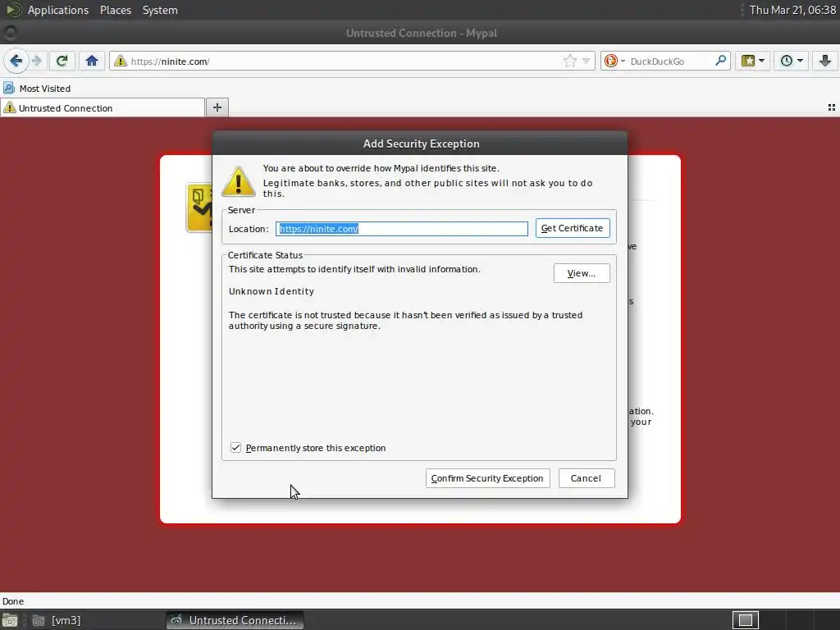Open the System menu
Screen dimensions: 840x630
tap(160, 10)
